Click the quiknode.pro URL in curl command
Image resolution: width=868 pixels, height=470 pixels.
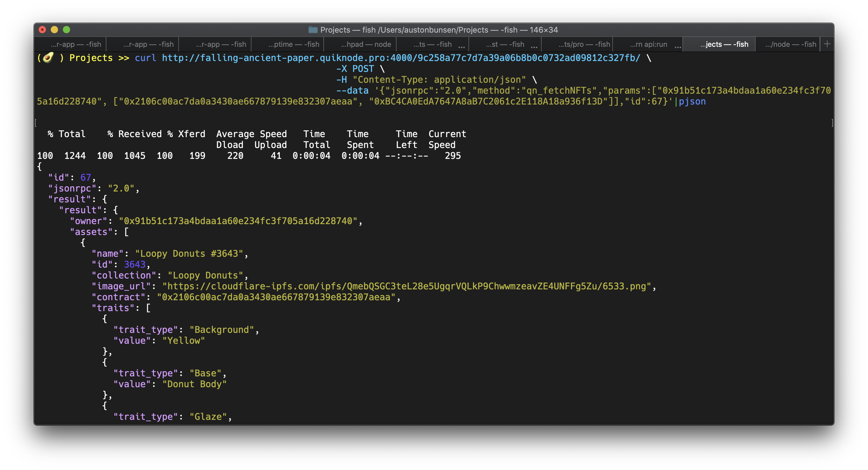[x=401, y=58]
